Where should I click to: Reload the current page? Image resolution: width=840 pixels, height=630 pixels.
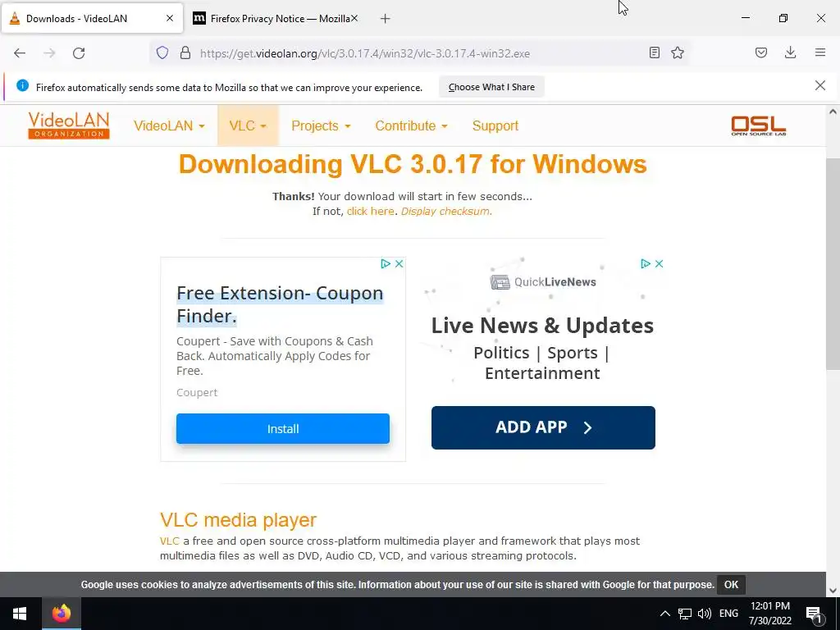(79, 53)
